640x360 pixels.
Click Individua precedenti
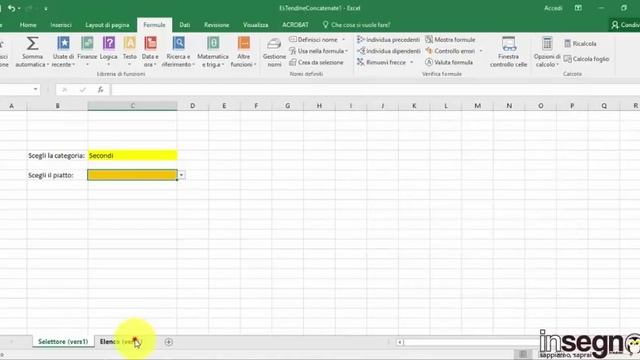click(388, 40)
